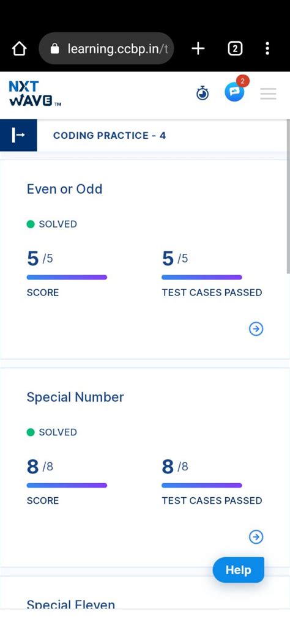Click the page vertical scrollbar
Image resolution: width=290 pixels, height=644 pixels.
tap(288, 197)
